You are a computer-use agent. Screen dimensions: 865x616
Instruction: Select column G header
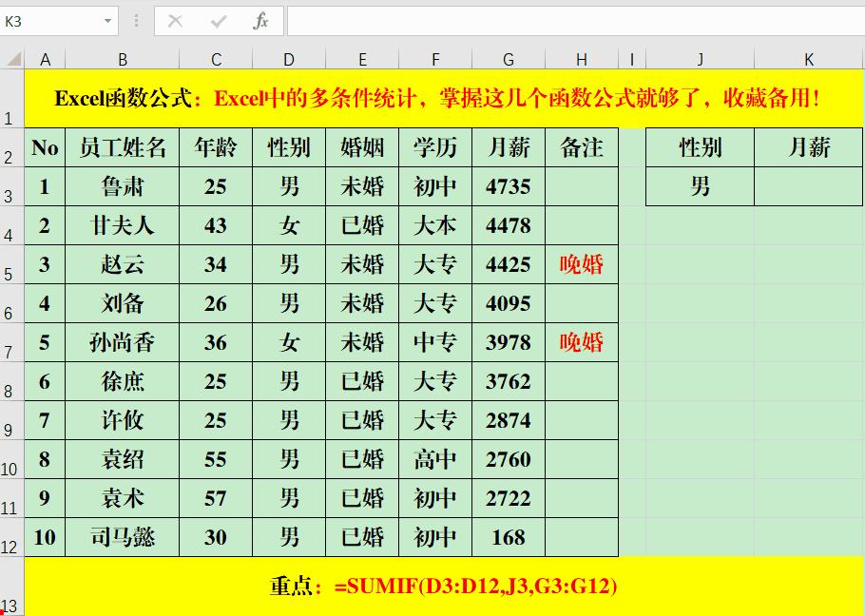pyautogui.click(x=508, y=58)
